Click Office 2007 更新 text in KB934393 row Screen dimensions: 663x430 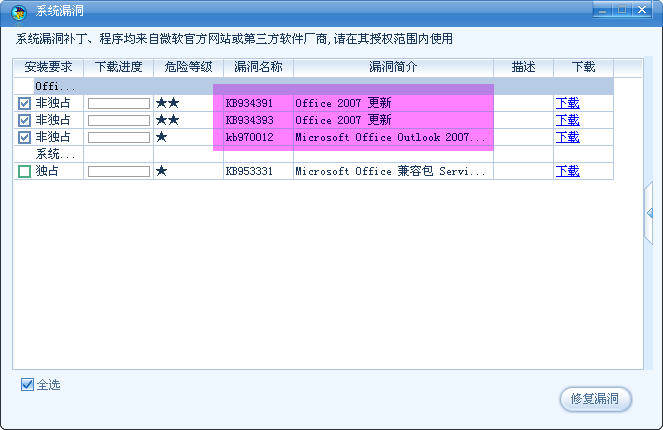coord(343,120)
